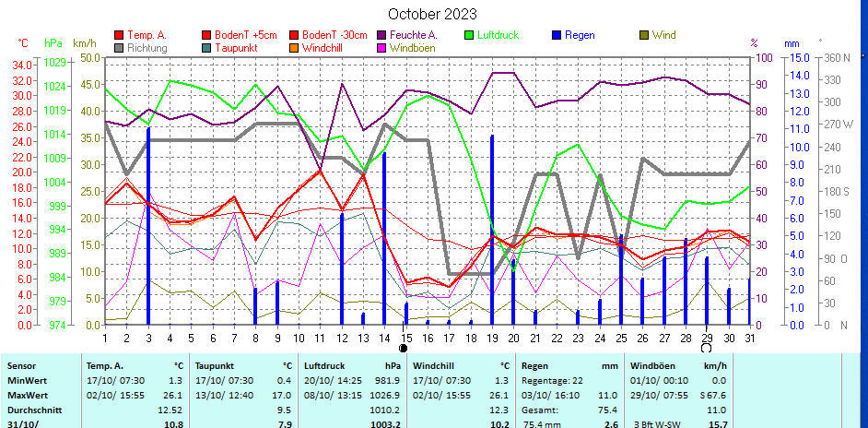Click the Gesamt: label in Regen column
868x428 pixels.
(539, 410)
